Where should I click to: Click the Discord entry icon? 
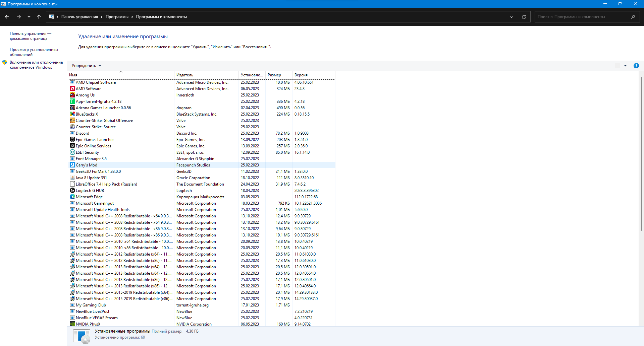(72, 133)
